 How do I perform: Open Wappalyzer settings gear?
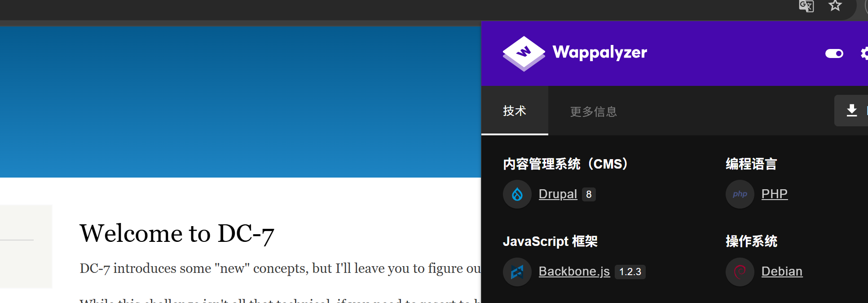pyautogui.click(x=864, y=53)
